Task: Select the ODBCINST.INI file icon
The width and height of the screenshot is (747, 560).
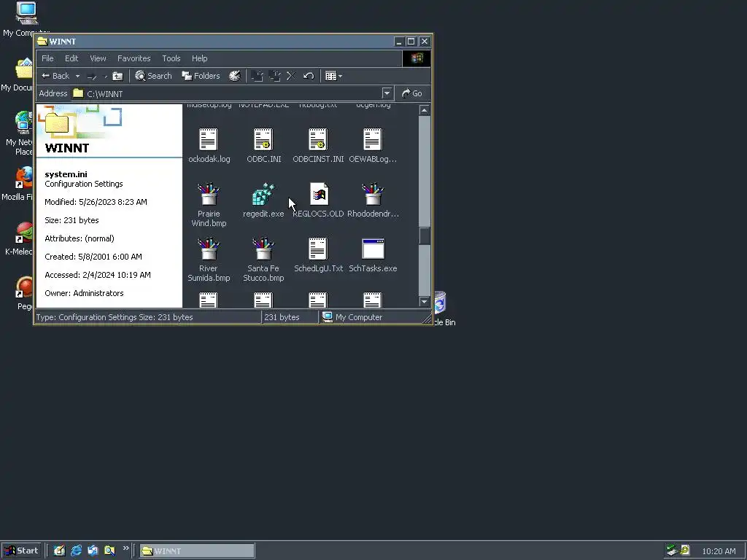Action: coord(318,139)
